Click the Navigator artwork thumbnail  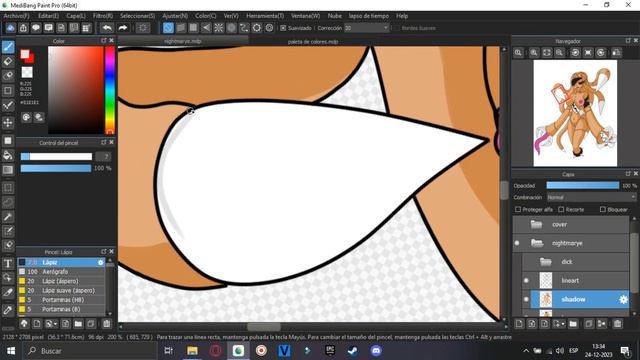point(575,113)
